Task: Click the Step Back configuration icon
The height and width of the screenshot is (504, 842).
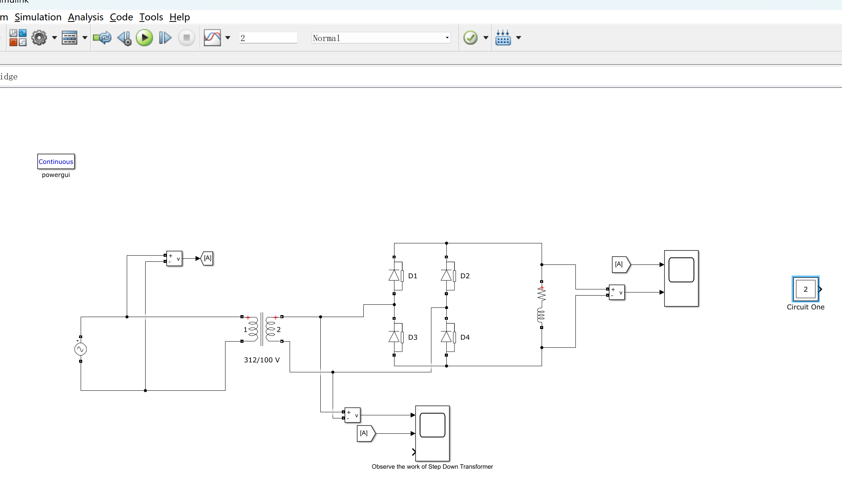Action: click(x=124, y=38)
